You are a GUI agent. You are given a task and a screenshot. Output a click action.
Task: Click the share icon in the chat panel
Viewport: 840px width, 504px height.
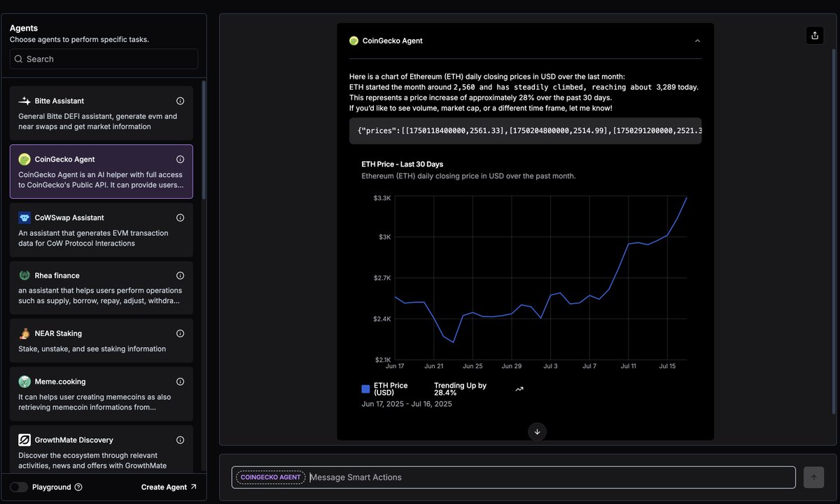tap(815, 35)
